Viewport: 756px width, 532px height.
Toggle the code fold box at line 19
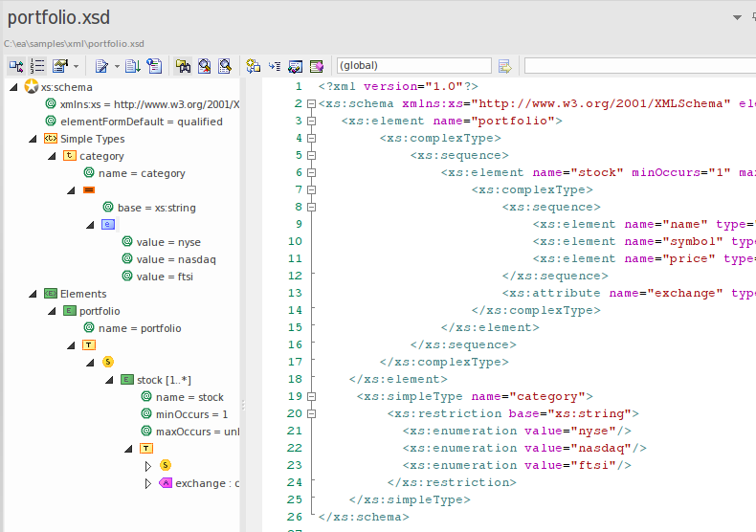311,396
